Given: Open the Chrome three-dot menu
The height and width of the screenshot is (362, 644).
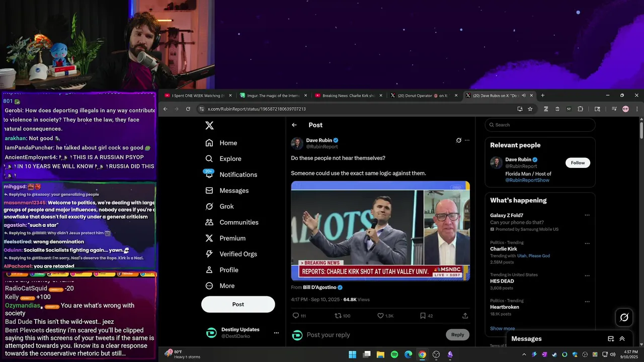Looking at the screenshot, I should (x=637, y=109).
